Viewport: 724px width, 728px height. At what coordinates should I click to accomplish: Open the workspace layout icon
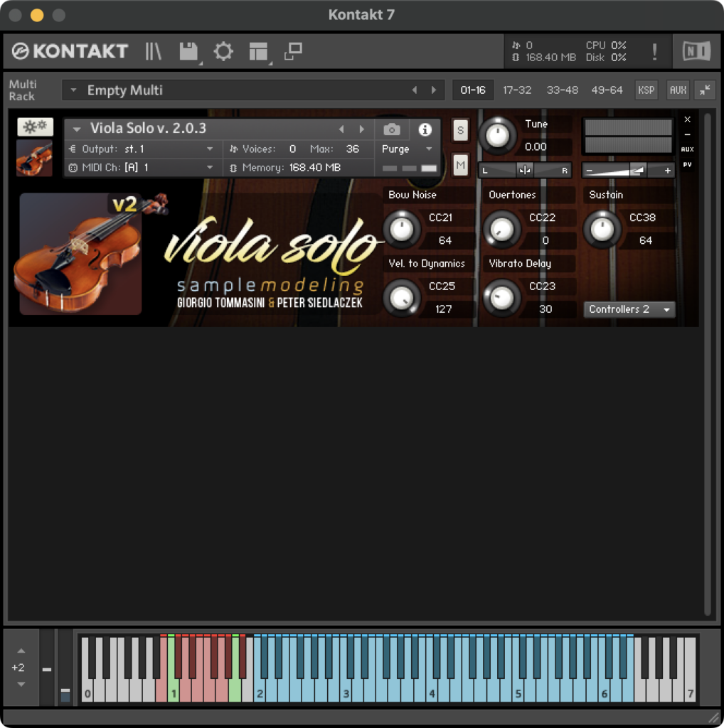(x=259, y=51)
